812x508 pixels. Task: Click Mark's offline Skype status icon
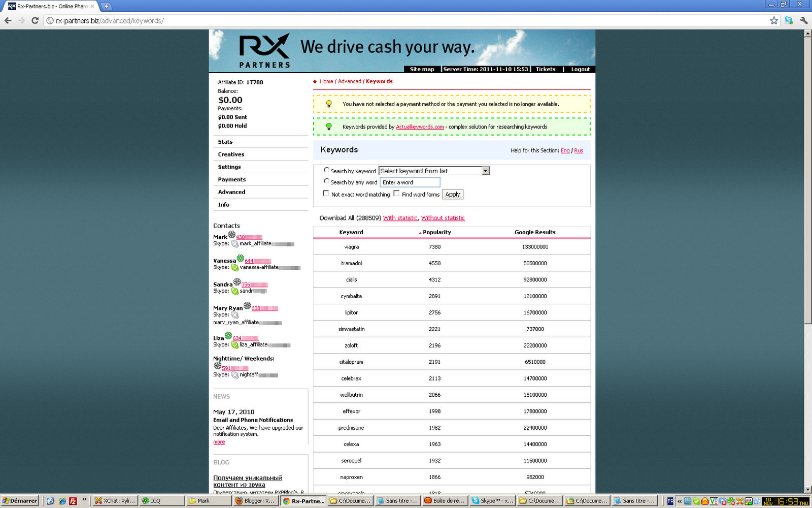(235, 244)
